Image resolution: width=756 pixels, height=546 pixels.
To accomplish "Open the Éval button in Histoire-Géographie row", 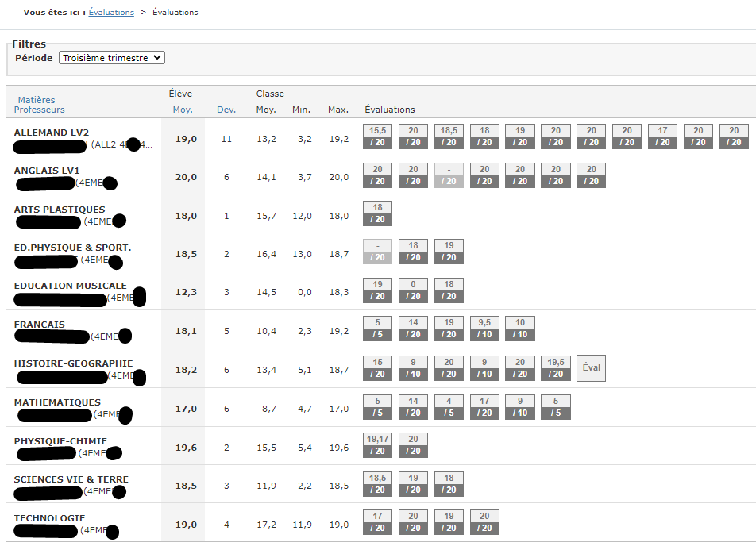I will click(x=591, y=368).
